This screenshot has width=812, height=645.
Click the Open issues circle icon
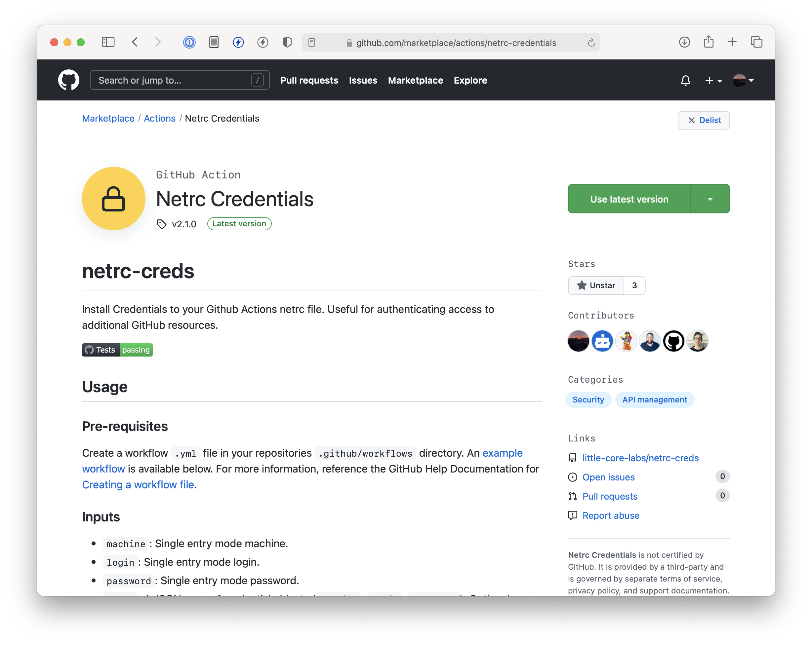point(573,477)
